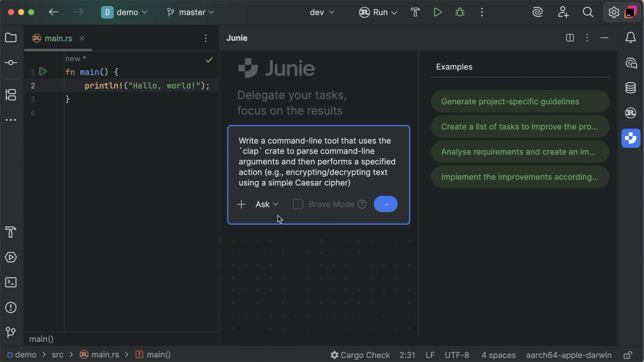The image size is (644, 362).
Task: Open the toolbar more actions menu
Action: [482, 13]
